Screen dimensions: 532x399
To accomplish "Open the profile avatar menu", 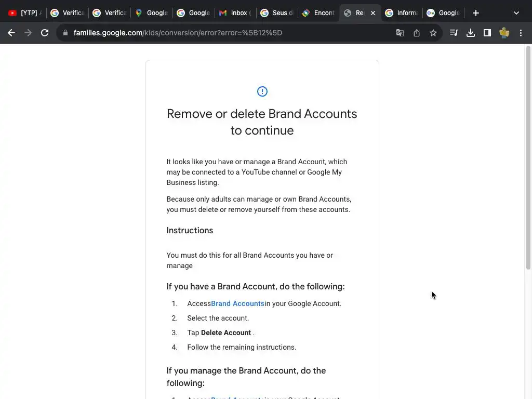I will (x=504, y=33).
